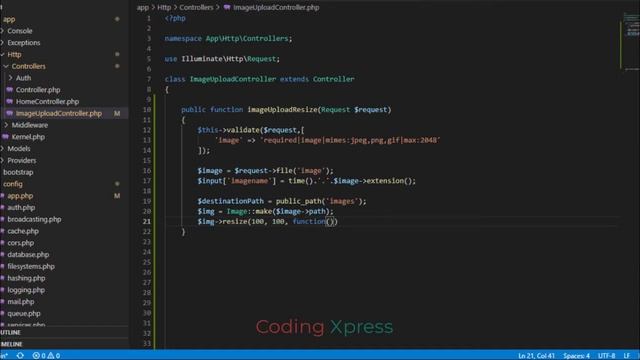Viewport: 640px width, 360px height.
Task: Select ImageUploadController.php in the explorer
Action: 59,113
